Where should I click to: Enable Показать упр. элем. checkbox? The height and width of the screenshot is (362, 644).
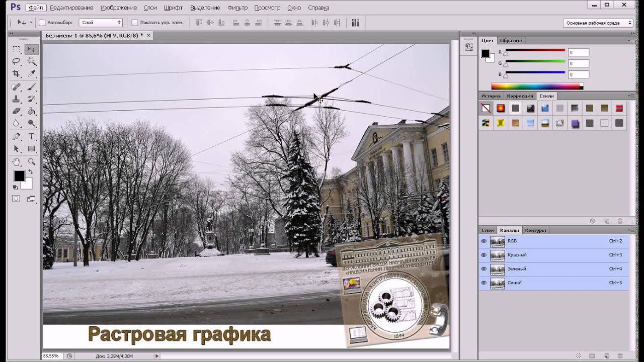pyautogui.click(x=134, y=23)
